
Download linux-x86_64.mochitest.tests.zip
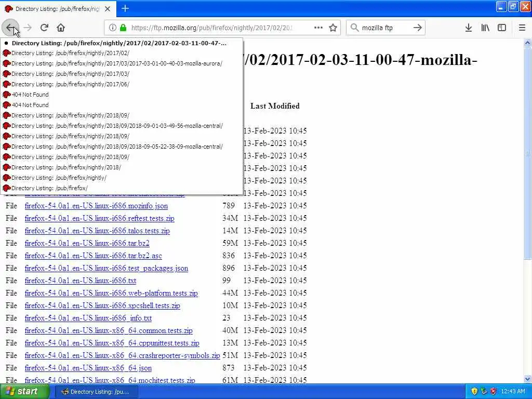pos(110,380)
